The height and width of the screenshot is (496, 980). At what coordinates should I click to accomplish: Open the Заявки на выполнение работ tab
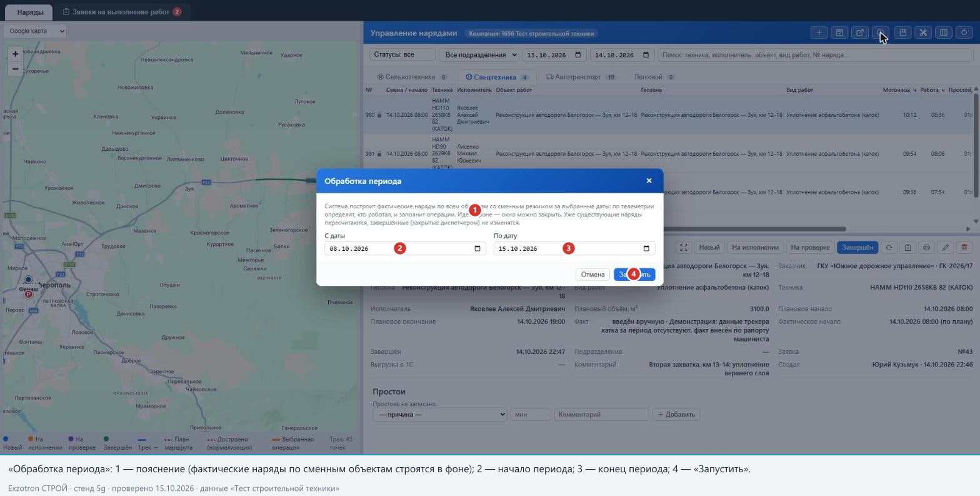122,12
